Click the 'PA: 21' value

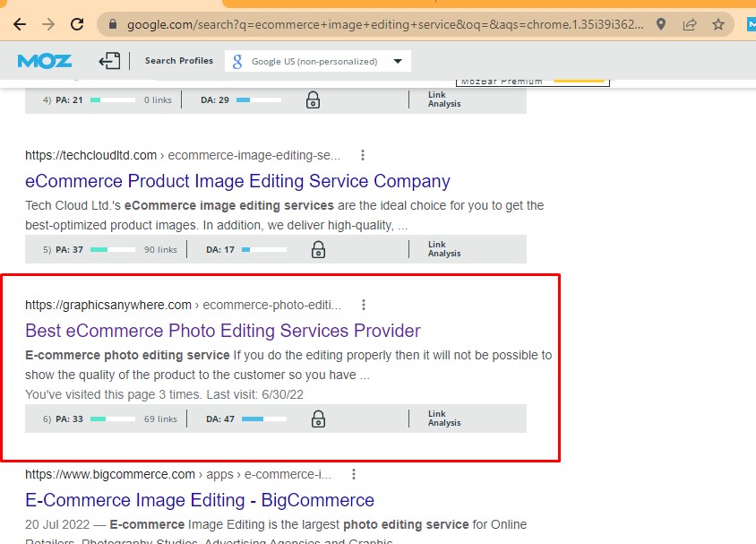click(69, 99)
